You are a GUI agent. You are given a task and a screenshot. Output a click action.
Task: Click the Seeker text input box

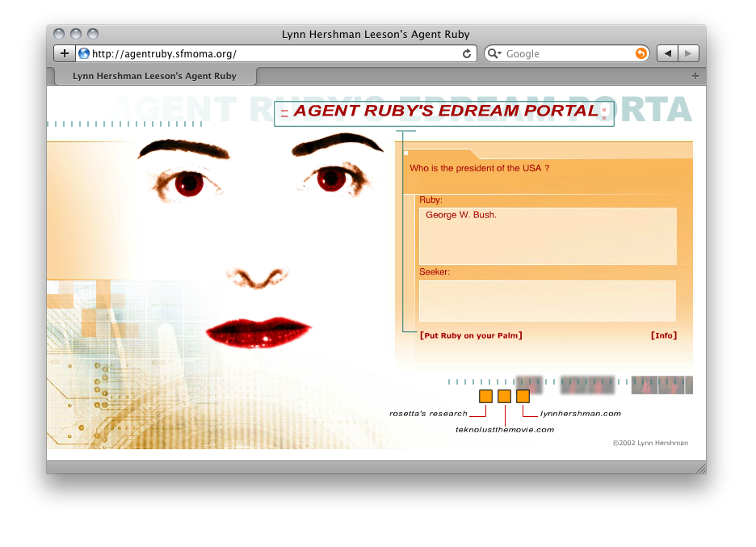click(547, 301)
